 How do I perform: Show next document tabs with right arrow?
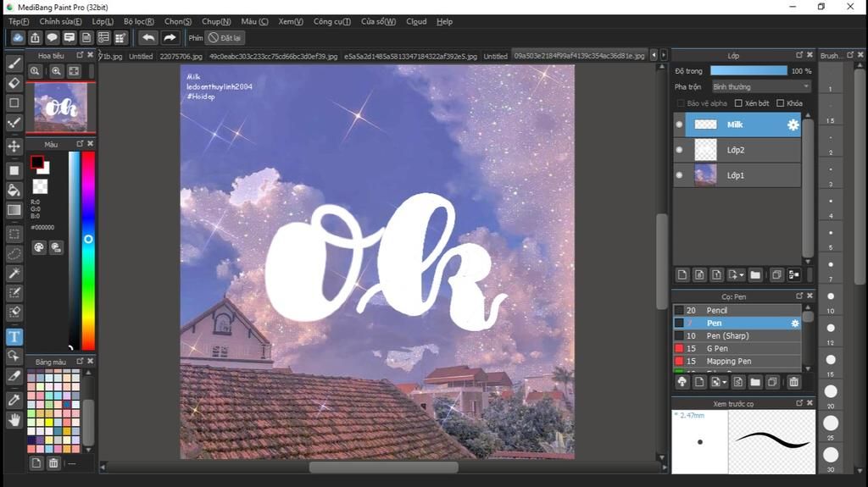pyautogui.click(x=664, y=55)
